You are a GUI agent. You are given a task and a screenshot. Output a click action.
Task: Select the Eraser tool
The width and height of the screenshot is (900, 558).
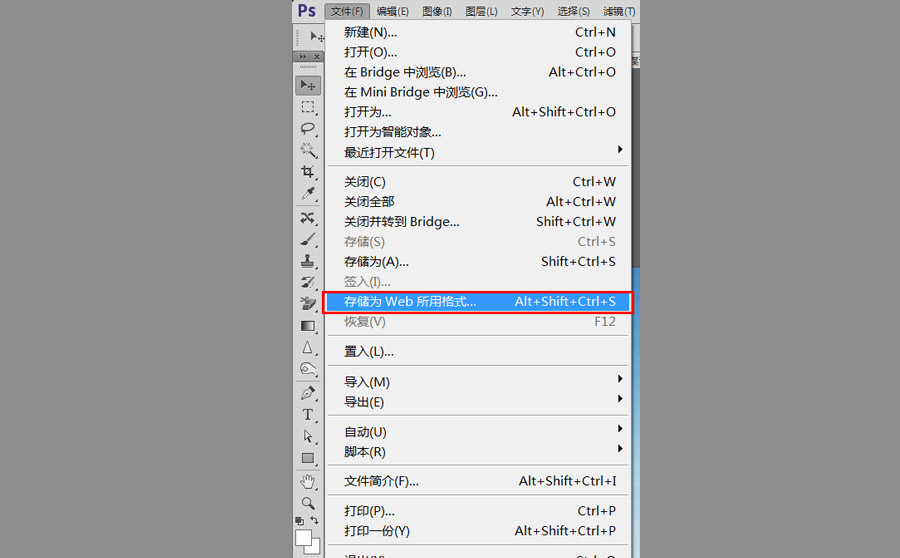(308, 304)
